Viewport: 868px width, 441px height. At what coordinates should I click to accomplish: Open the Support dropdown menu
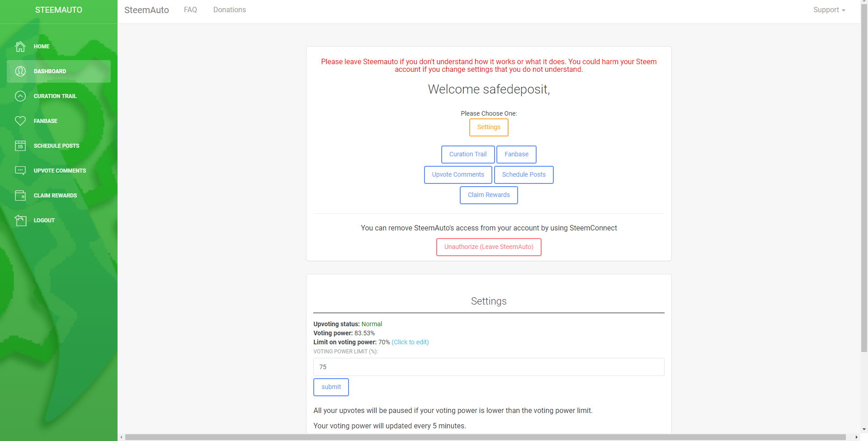coord(829,10)
